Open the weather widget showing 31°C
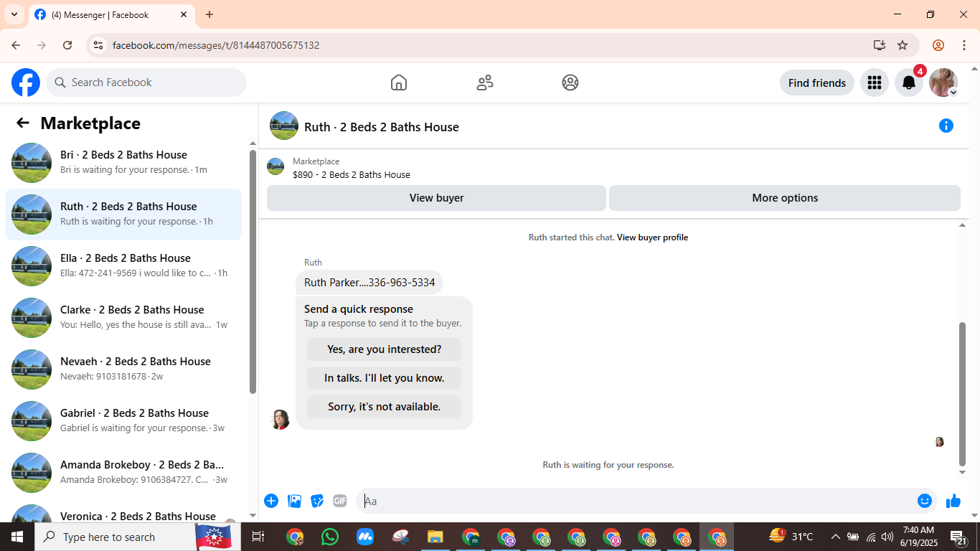Screen dimensions: 980x551 click(x=791, y=537)
